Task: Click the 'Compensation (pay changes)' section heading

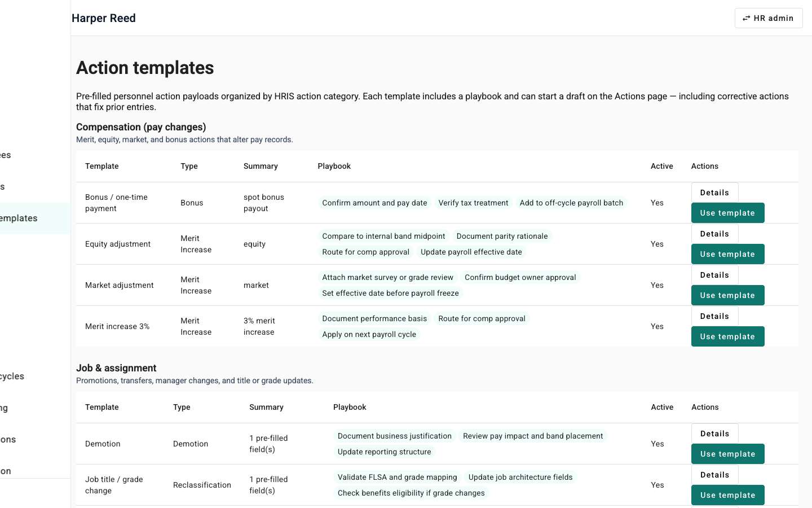Action: pos(141,127)
